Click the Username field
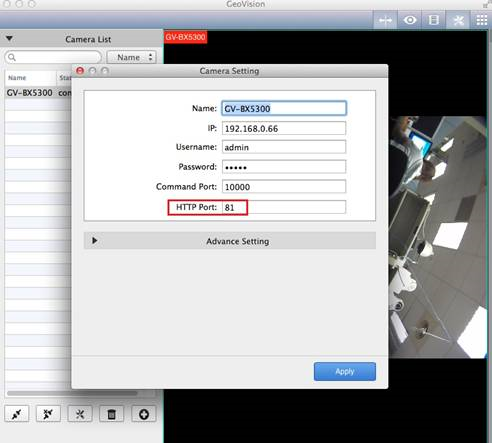This screenshot has height=443, width=492. tap(284, 147)
